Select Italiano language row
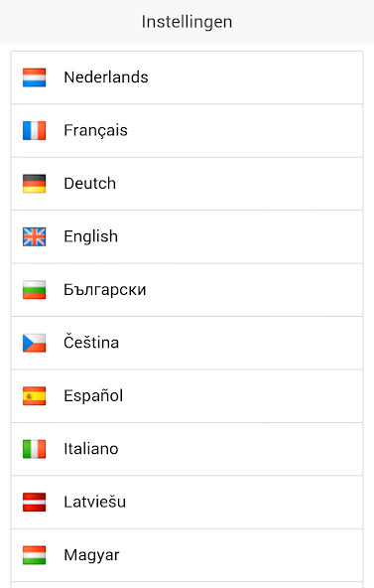The image size is (374, 588). click(187, 449)
